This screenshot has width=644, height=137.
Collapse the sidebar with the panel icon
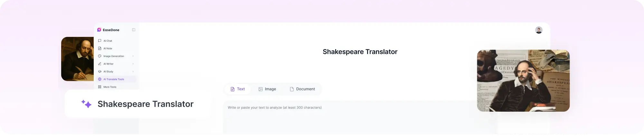[x=134, y=30]
